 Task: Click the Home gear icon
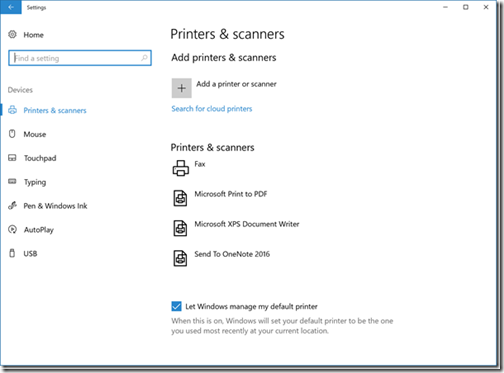click(12, 34)
